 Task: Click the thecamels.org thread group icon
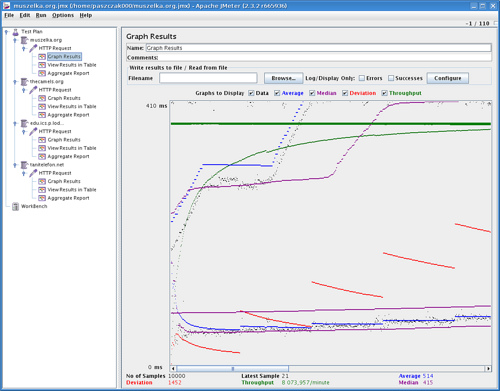click(24, 82)
